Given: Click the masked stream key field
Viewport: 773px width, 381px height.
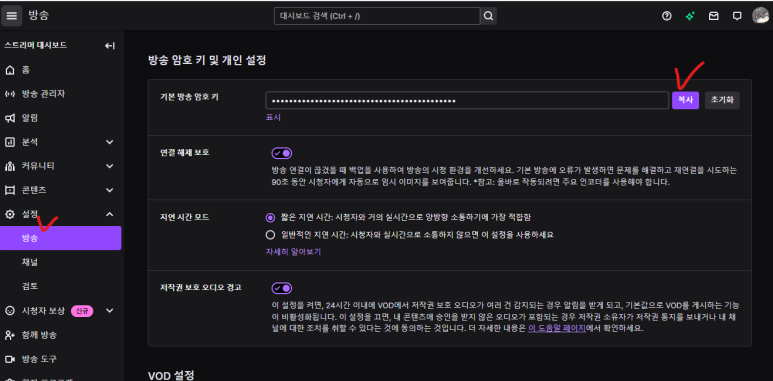Looking at the screenshot, I should [467, 101].
